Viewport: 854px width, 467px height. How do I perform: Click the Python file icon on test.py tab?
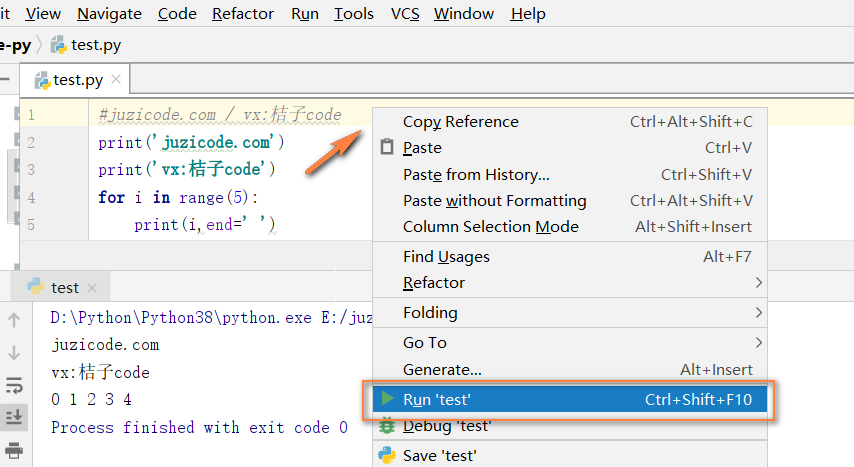(x=42, y=81)
